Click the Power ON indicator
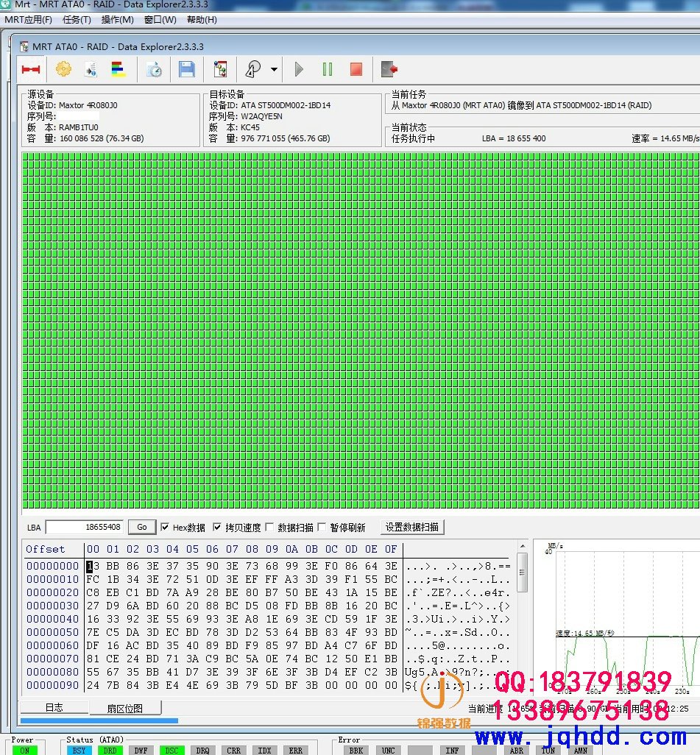Viewport: 700px width, 755px height. (x=24, y=751)
